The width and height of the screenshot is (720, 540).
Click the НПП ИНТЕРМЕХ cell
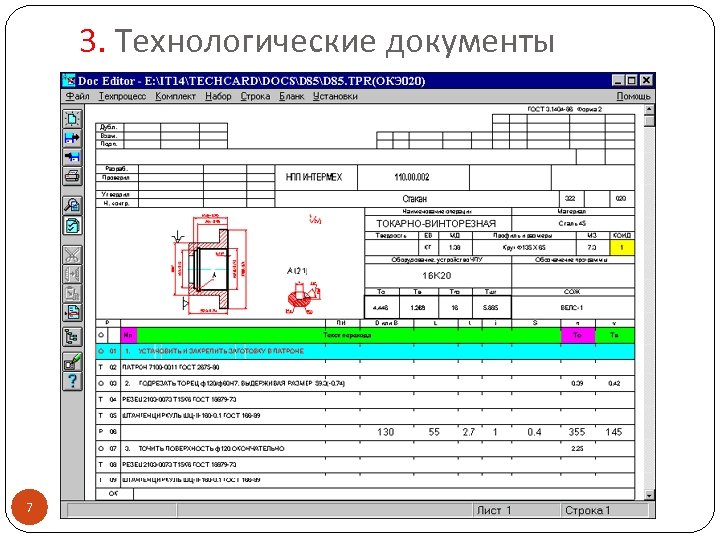[x=316, y=177]
